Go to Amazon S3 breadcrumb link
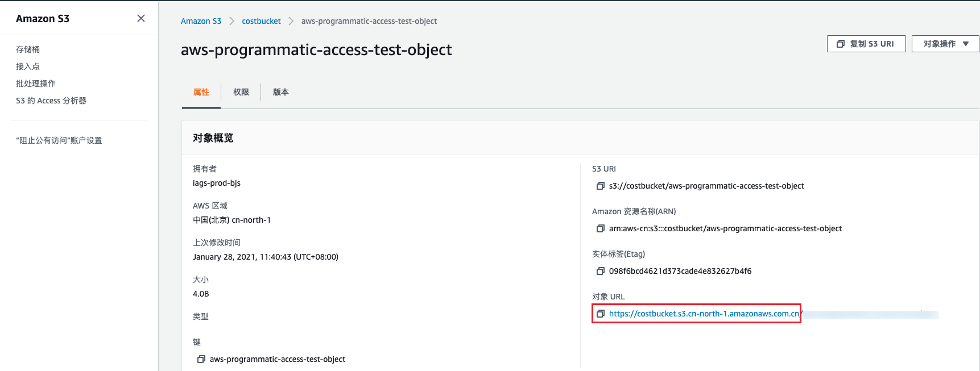 click(x=201, y=21)
